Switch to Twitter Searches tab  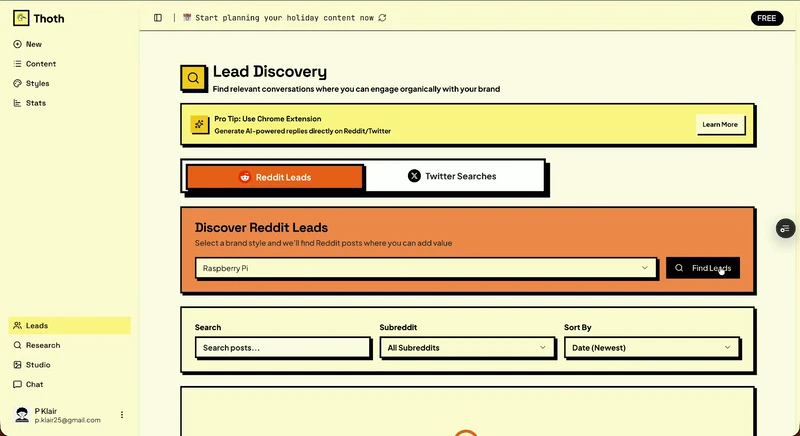[455, 176]
